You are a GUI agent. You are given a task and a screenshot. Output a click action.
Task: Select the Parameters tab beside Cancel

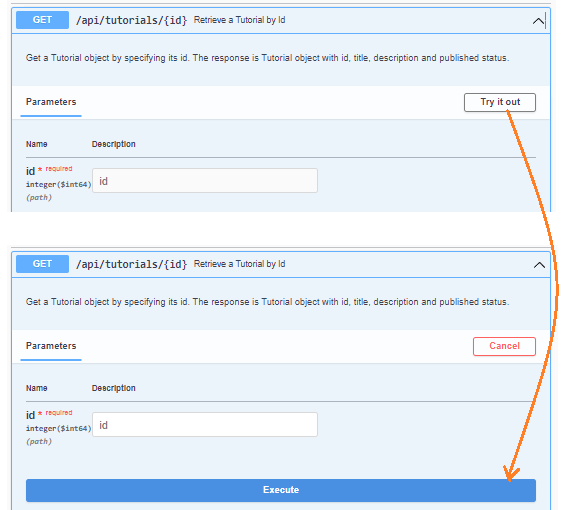tap(51, 346)
